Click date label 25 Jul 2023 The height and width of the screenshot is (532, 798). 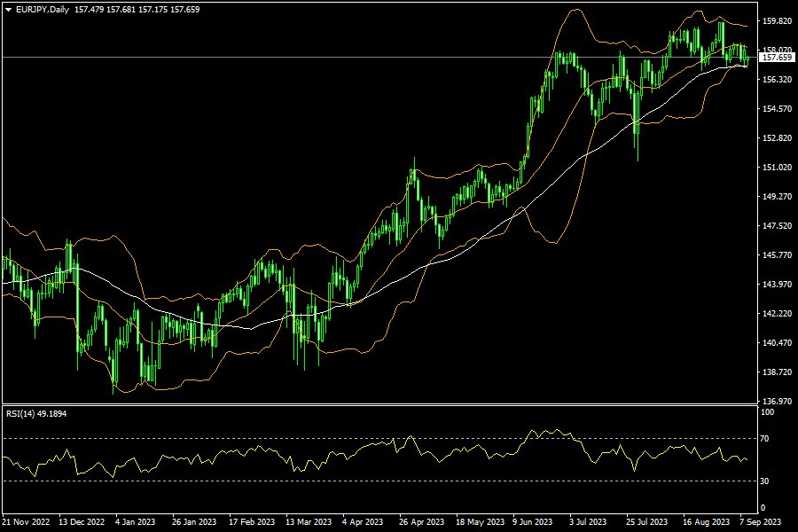pos(647,522)
